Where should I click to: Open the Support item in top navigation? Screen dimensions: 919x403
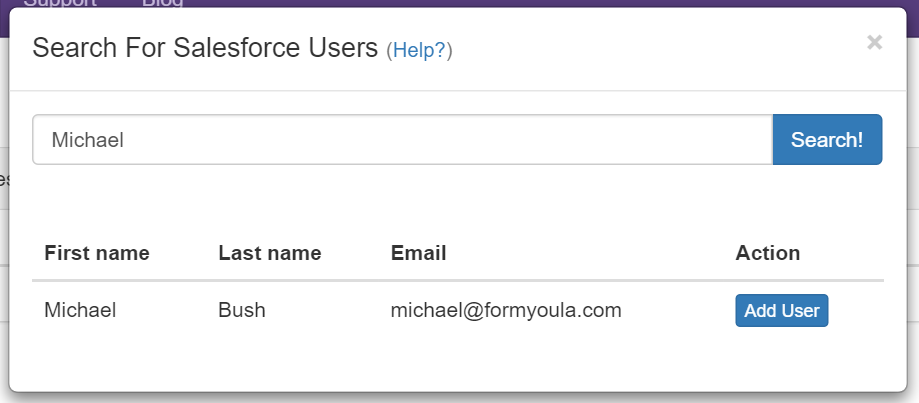(x=60, y=3)
